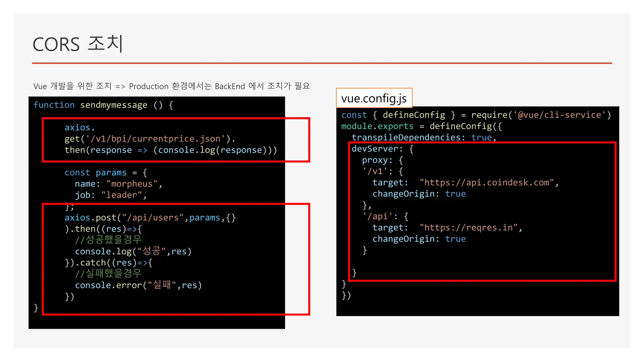The width and height of the screenshot is (644, 362).
Task: Click the "https://reqres.in" target URL
Action: (468, 228)
